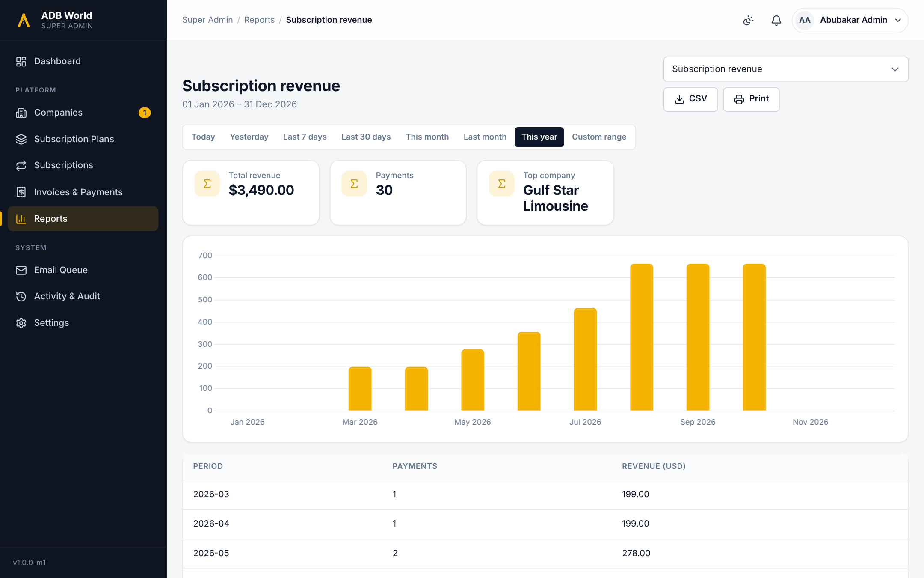Click the Aug 2026 revenue bar
Image resolution: width=924 pixels, height=578 pixels.
click(x=641, y=337)
